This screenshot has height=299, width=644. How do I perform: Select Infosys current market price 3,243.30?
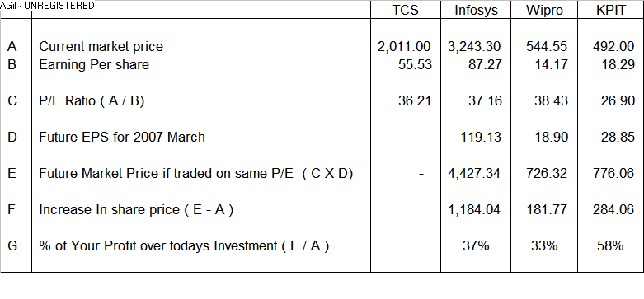click(x=474, y=47)
